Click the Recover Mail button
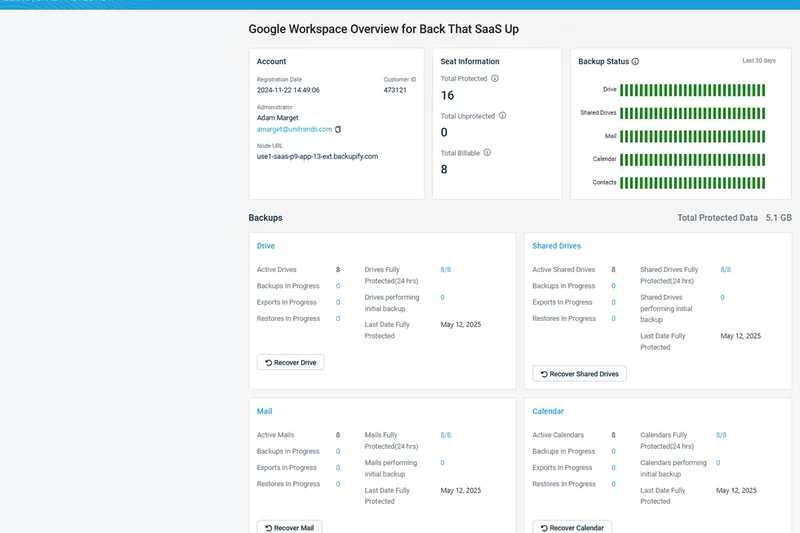Viewport: 800px width, 533px height. [289, 527]
